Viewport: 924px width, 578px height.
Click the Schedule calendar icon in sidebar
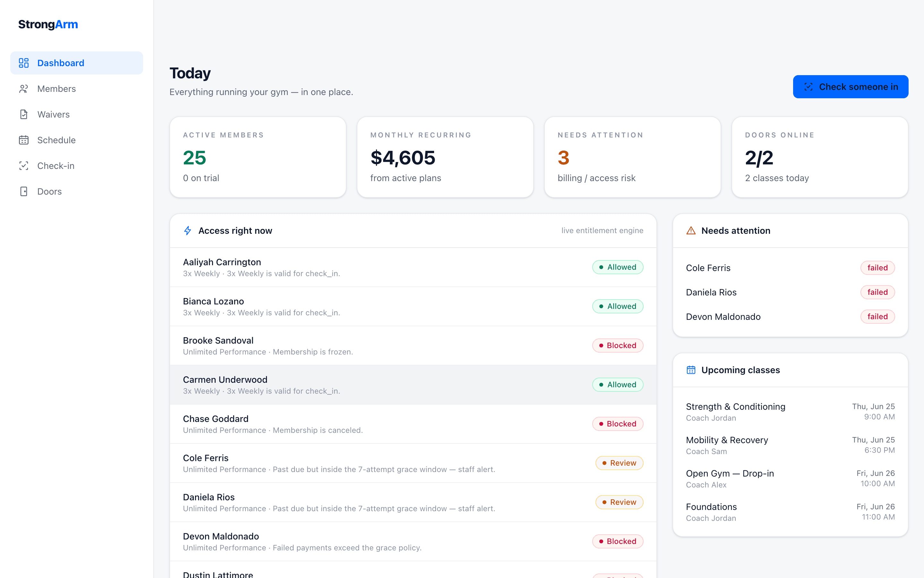coord(24,140)
